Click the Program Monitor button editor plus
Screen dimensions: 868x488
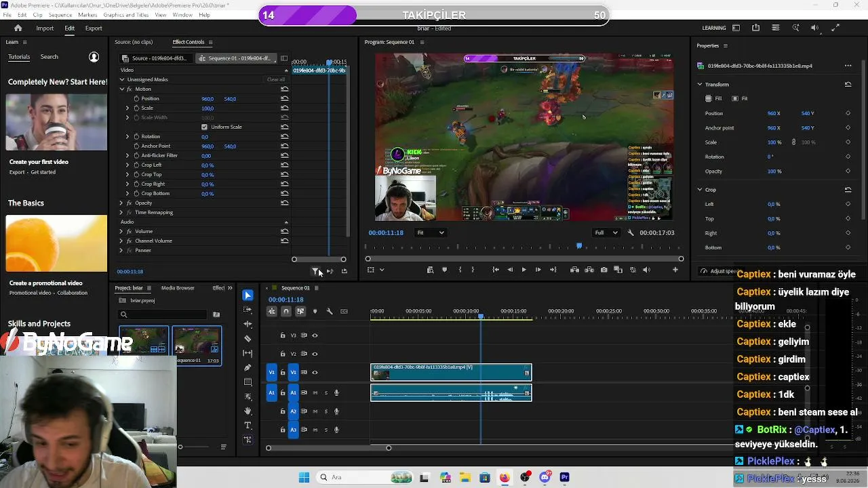[x=675, y=270]
